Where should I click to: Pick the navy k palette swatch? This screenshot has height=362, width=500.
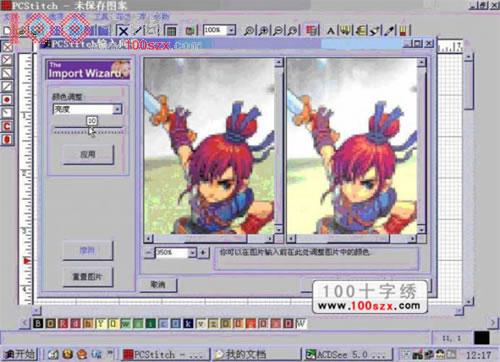coord(188,323)
